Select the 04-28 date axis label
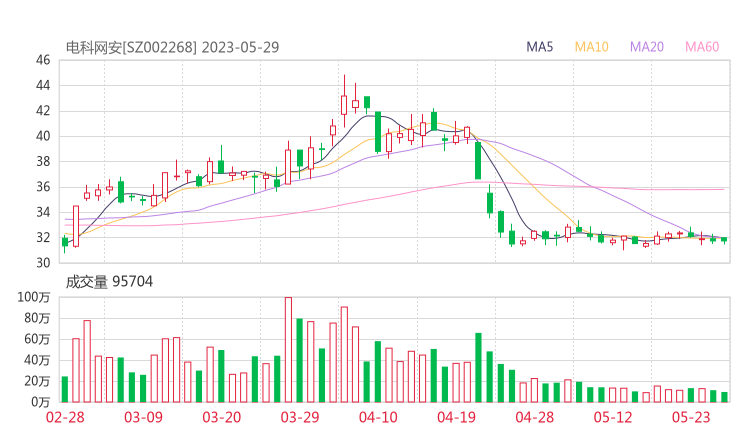The height and width of the screenshot is (440, 740). tap(535, 417)
